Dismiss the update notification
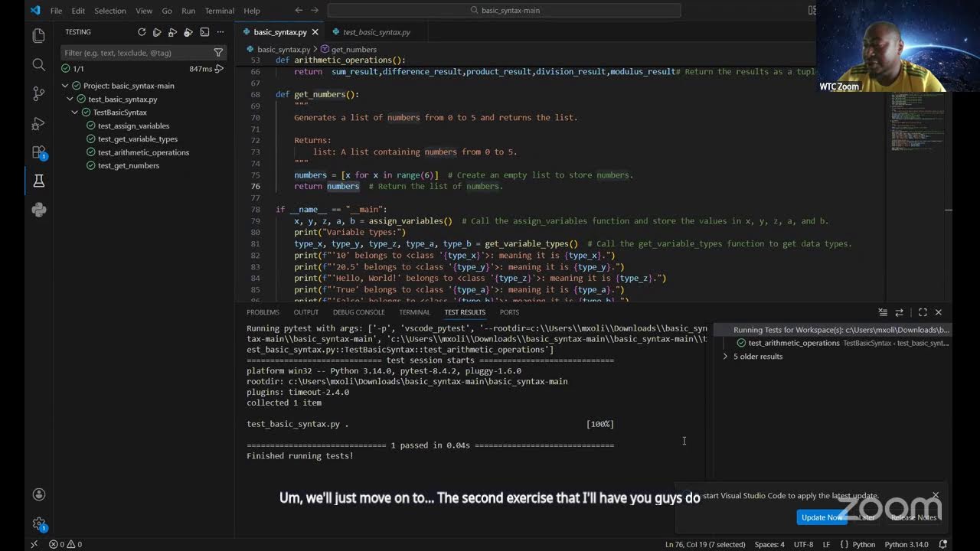The height and width of the screenshot is (551, 980). click(936, 495)
